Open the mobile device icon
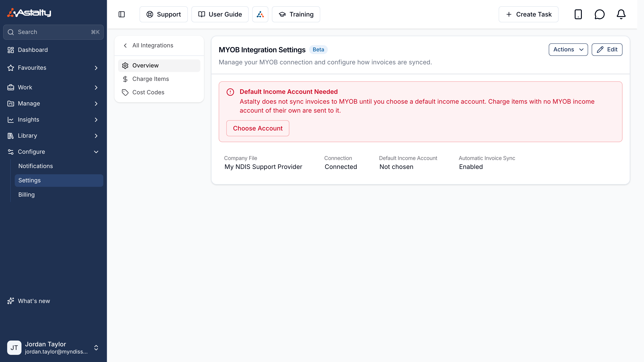The width and height of the screenshot is (644, 362). pyautogui.click(x=578, y=14)
